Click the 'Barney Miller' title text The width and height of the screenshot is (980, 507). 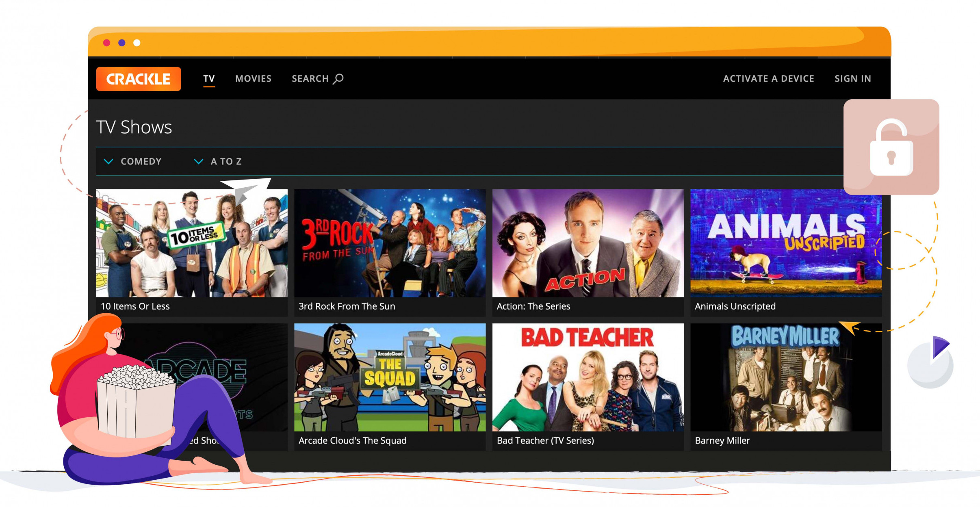click(722, 440)
